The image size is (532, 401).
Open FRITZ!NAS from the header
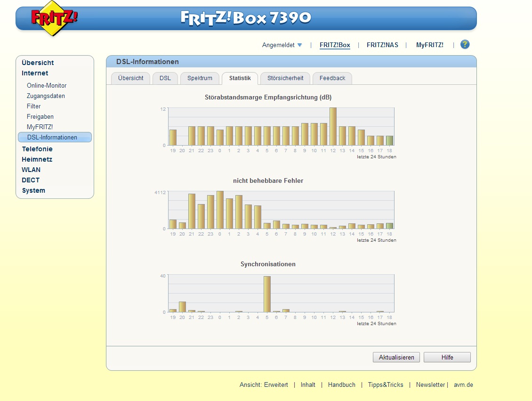382,45
